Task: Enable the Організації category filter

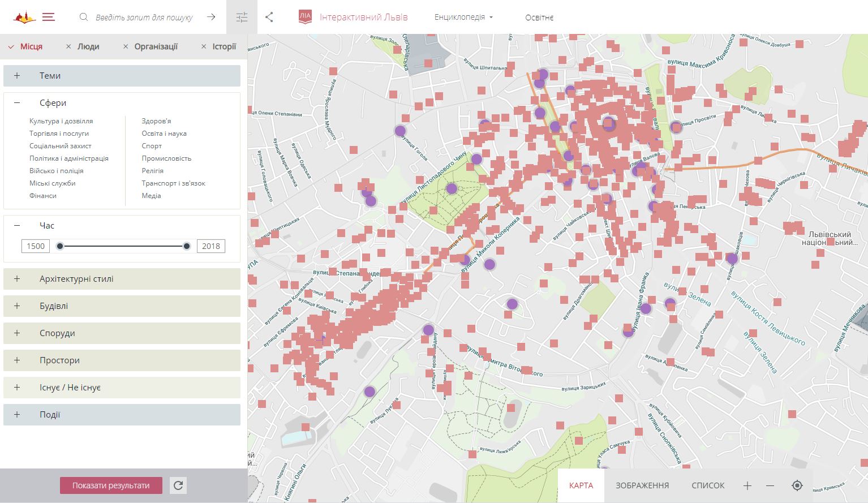Action: 150,46
